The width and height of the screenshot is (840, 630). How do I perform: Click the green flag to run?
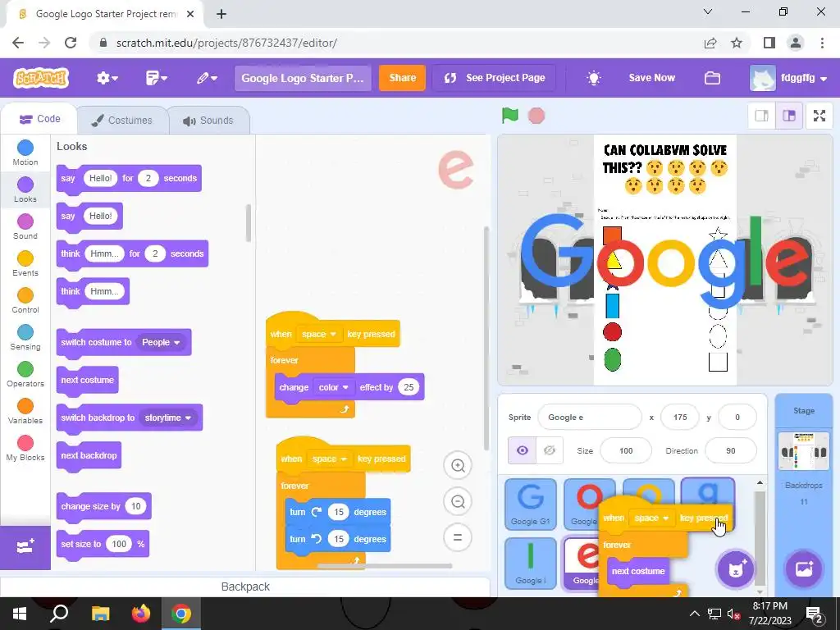point(510,115)
